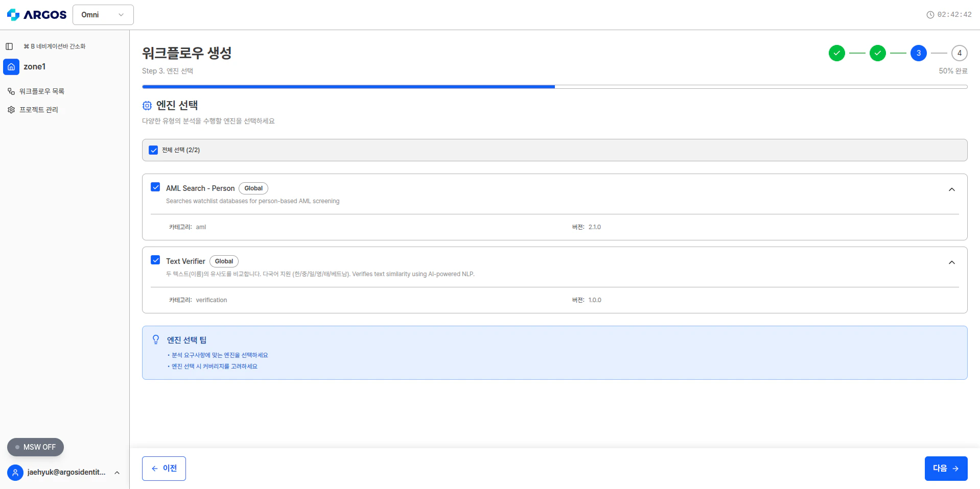Click the workflow progress bar
980x489 pixels.
pyautogui.click(x=555, y=87)
